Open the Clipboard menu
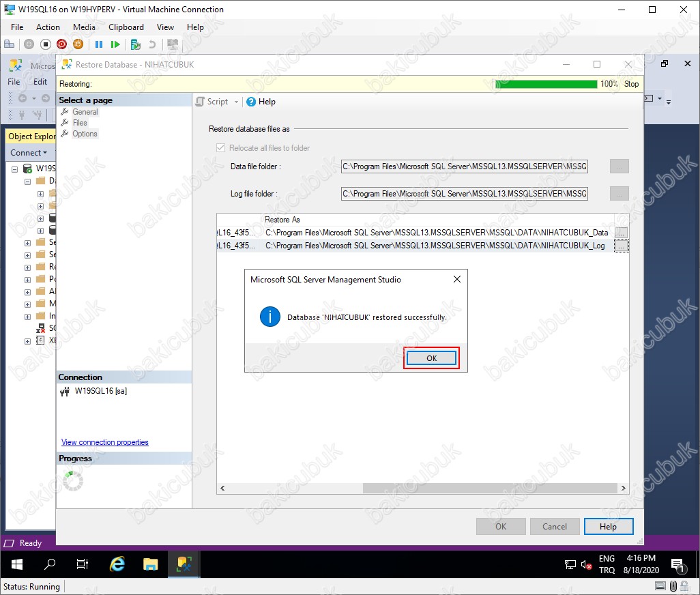 click(126, 27)
